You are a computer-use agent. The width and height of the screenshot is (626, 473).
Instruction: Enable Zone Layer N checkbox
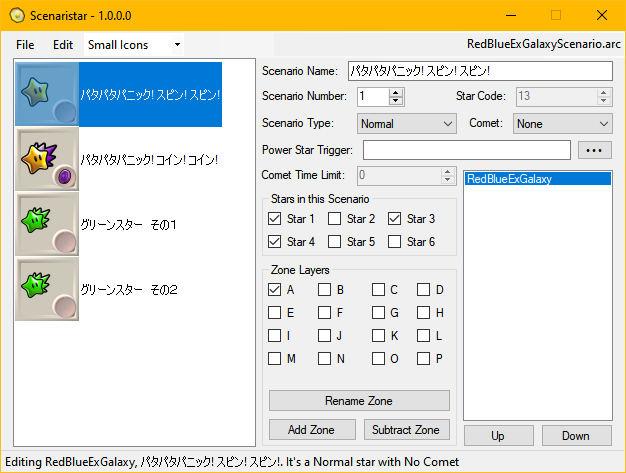coord(325,358)
